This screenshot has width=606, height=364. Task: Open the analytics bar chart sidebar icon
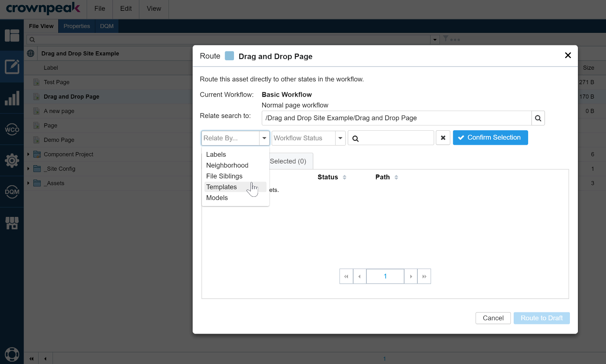click(x=12, y=98)
